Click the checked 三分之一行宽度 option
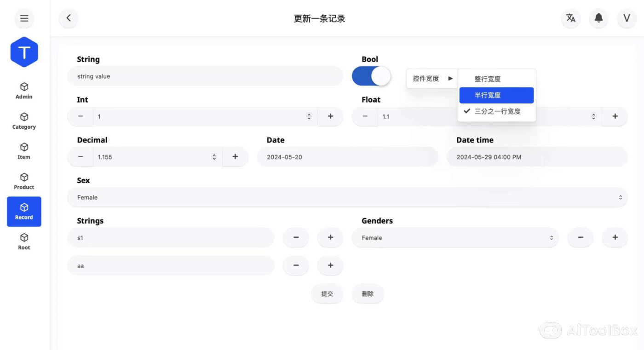 [x=496, y=111]
